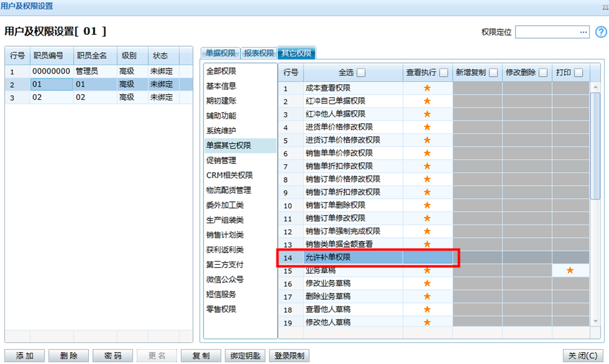This screenshot has height=364, width=609.
Task: Check the 新增复制 column checkbox
Action: 494,72
